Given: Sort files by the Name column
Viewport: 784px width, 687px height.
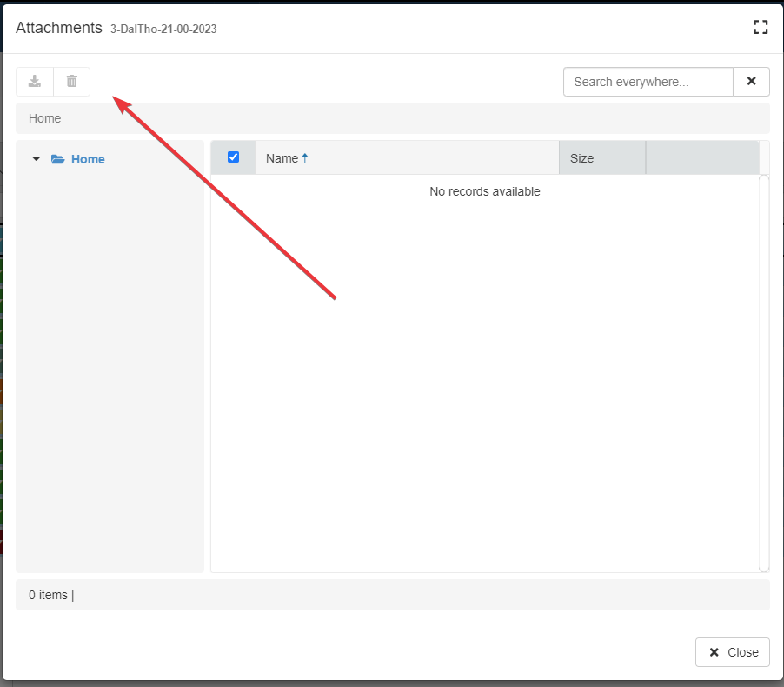Looking at the screenshot, I should pyautogui.click(x=282, y=158).
